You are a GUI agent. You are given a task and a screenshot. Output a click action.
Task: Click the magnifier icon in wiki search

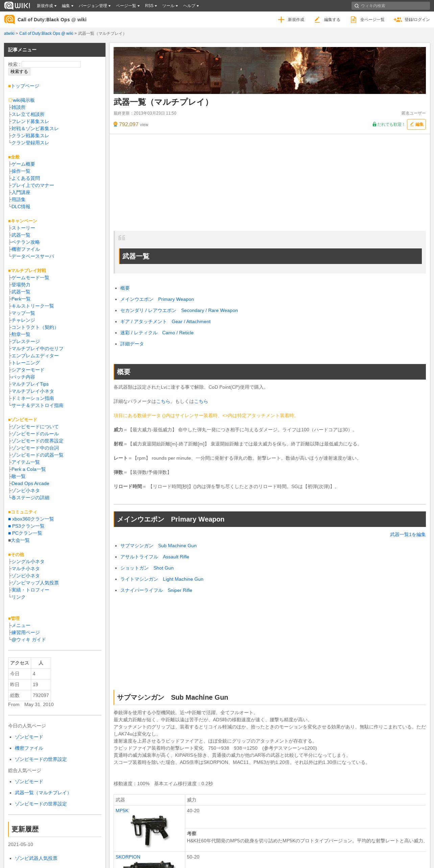(x=357, y=6)
